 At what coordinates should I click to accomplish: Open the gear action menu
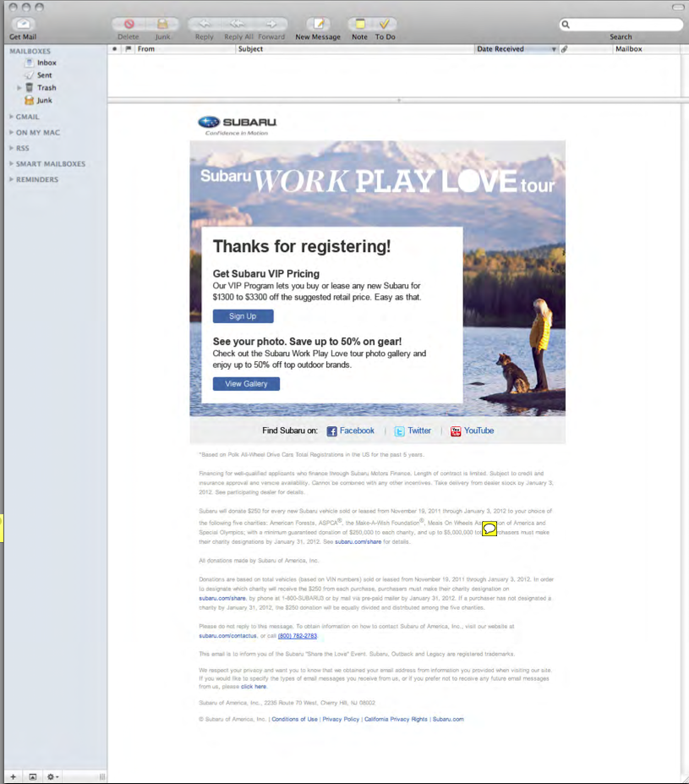(52, 776)
